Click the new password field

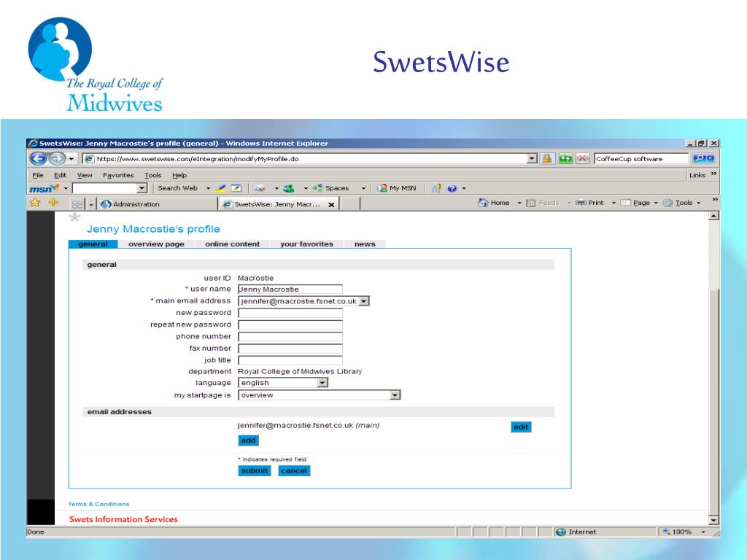pos(290,313)
